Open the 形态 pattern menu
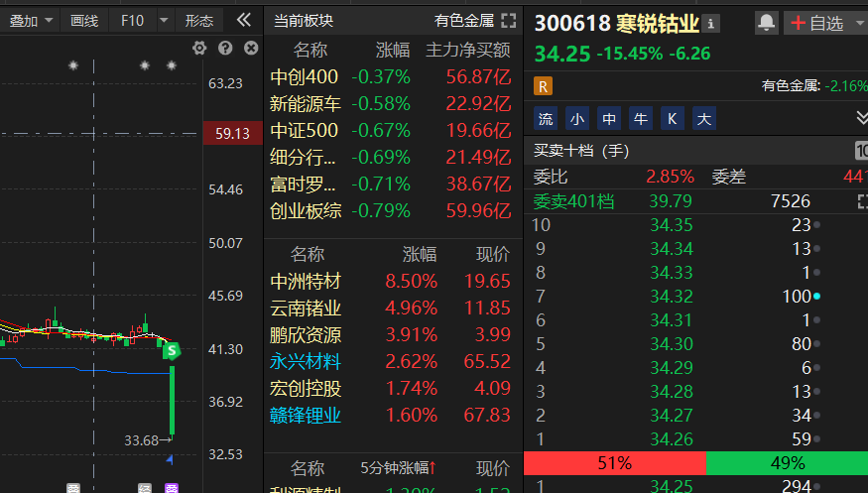The image size is (868, 493). [x=198, y=20]
